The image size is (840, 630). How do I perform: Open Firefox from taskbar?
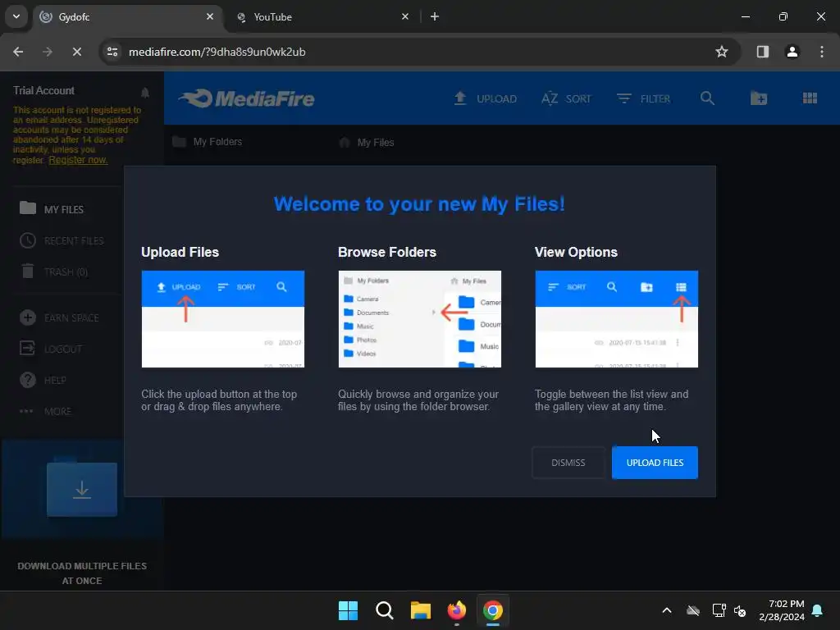pos(456,610)
